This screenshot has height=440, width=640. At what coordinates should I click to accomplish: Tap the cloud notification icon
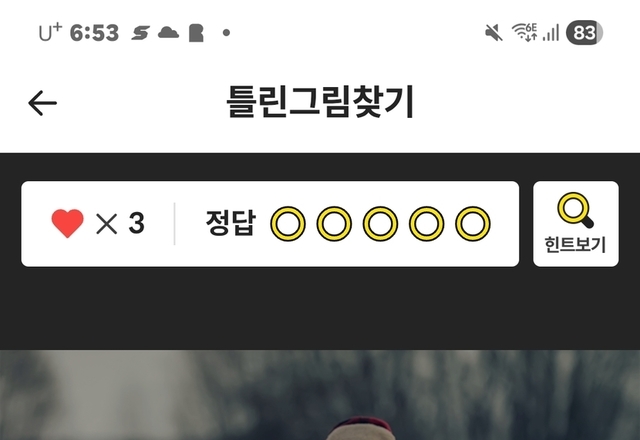pyautogui.click(x=168, y=32)
